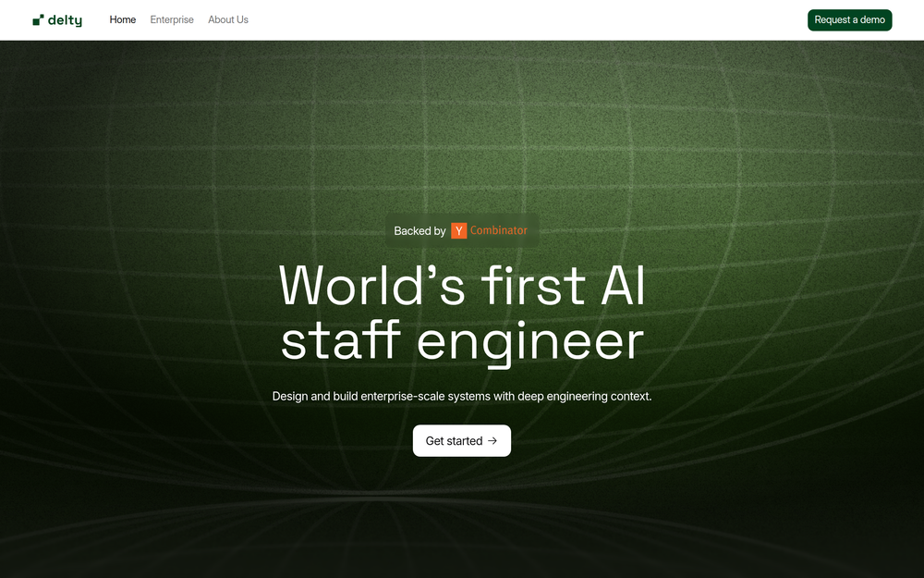Click the word staff in headline
Viewport: 924px width, 578px height.
pos(341,340)
